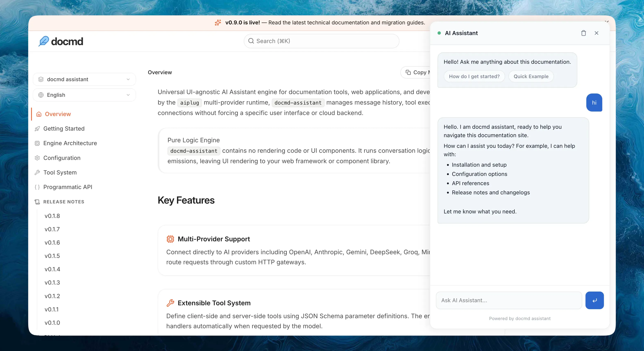Click the layers icon beside docmd assistant
Image resolution: width=644 pixels, height=351 pixels.
[x=41, y=79]
